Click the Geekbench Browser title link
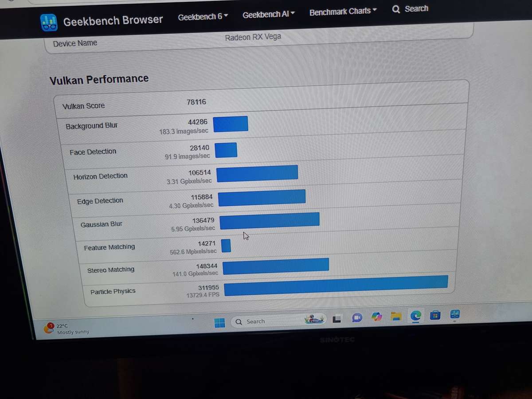532x399 pixels. point(113,21)
